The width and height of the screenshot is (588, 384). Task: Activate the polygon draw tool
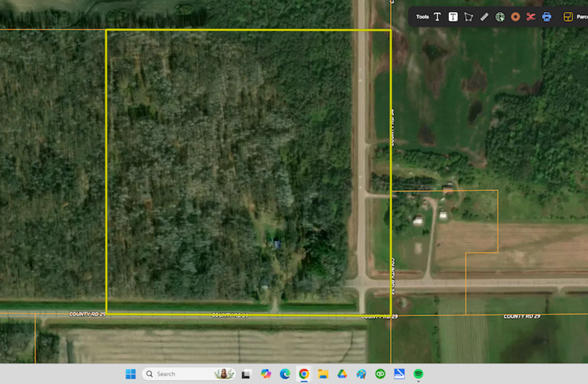tap(468, 17)
